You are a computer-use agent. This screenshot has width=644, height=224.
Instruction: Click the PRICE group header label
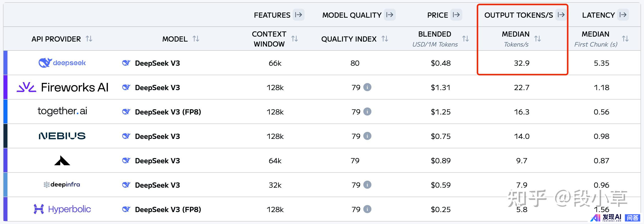pos(437,15)
